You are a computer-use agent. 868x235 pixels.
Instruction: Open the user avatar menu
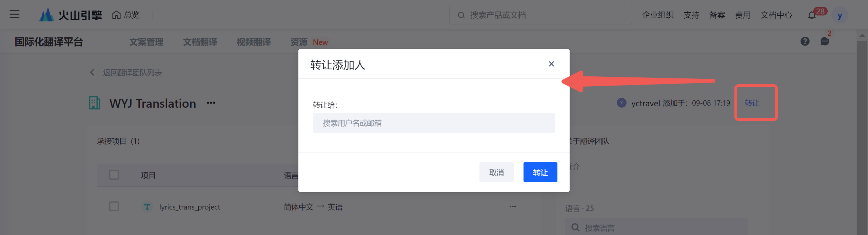[x=840, y=16]
